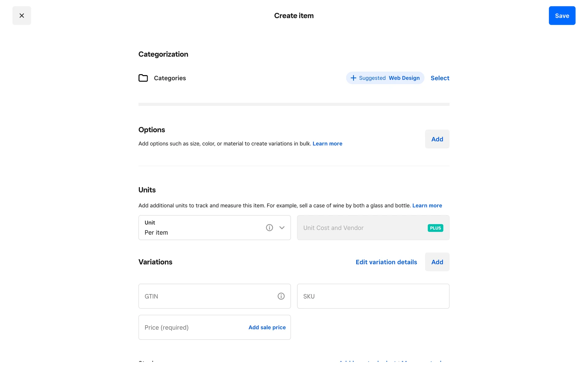The height and width of the screenshot is (368, 588).
Task: Add a new variation
Action: [x=437, y=262]
